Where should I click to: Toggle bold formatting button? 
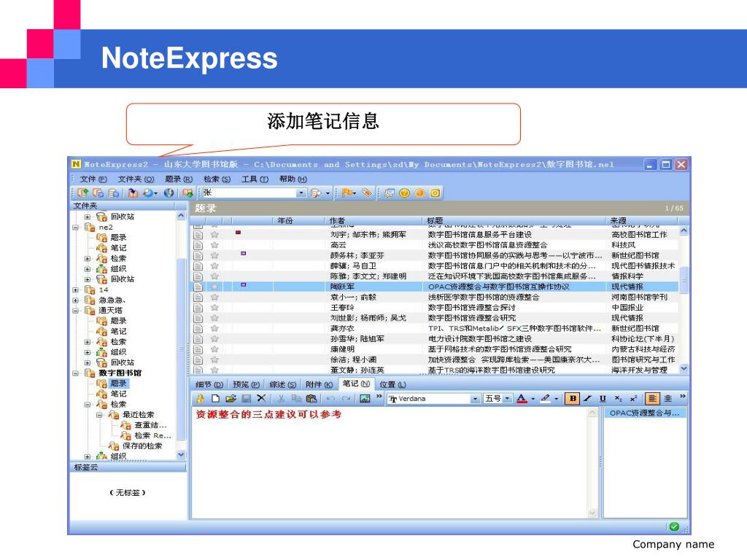coord(573,399)
